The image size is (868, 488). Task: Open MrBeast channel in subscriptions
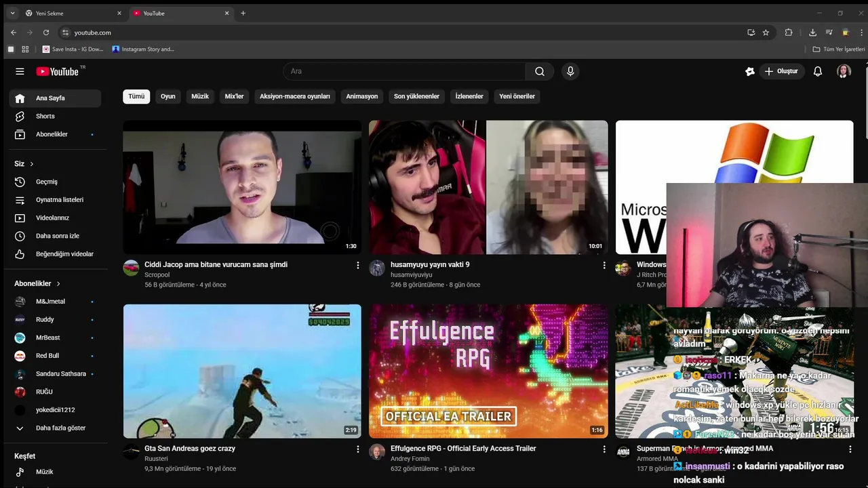coord(55,338)
